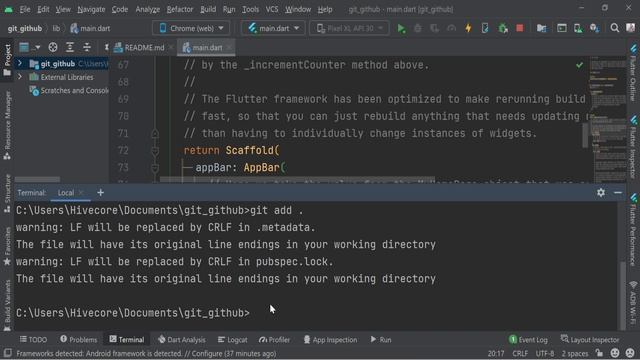Screen dimensions: 640x360
Task: Change the CRLF line separator setting
Action: tap(520, 353)
